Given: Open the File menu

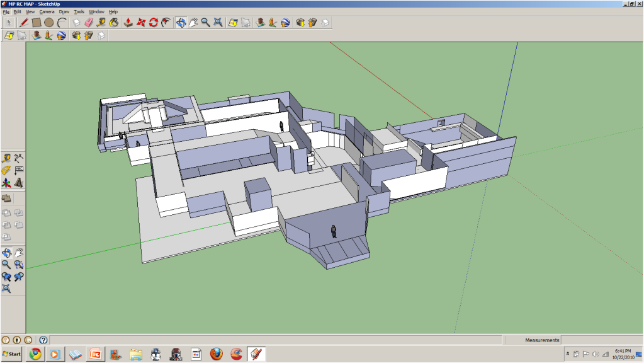Looking at the screenshot, I should coord(6,12).
